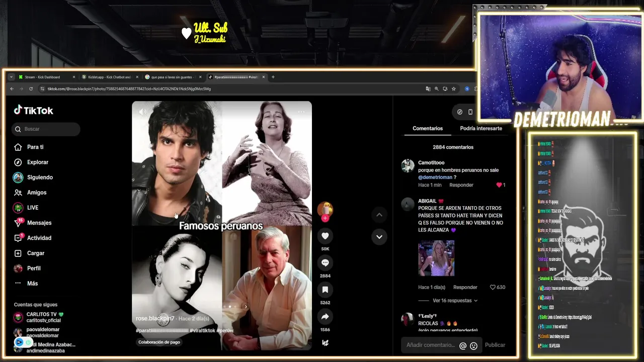Save the post with bookmark icon
Screen dimensions: 644x362
325,290
